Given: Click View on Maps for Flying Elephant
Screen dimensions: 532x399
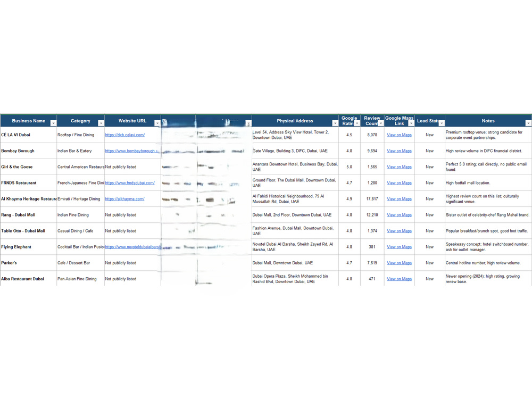Looking at the screenshot, I should pyautogui.click(x=399, y=247).
